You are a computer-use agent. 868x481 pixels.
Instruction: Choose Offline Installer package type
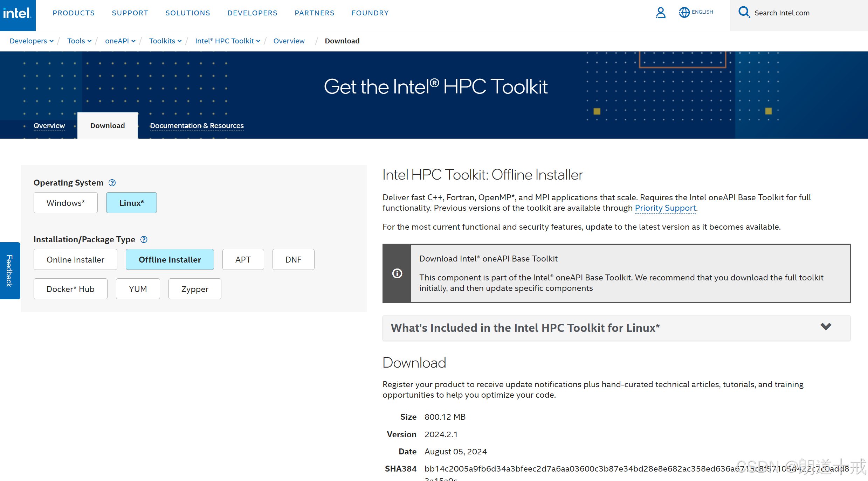(x=170, y=259)
